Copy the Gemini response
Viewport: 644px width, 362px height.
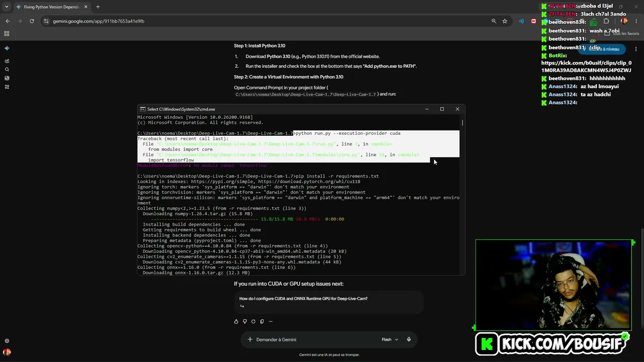coord(262,321)
